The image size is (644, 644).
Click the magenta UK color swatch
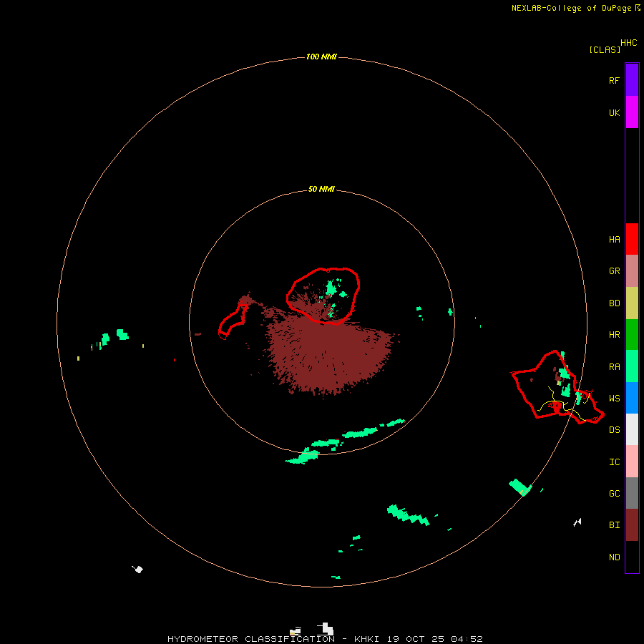632,112
